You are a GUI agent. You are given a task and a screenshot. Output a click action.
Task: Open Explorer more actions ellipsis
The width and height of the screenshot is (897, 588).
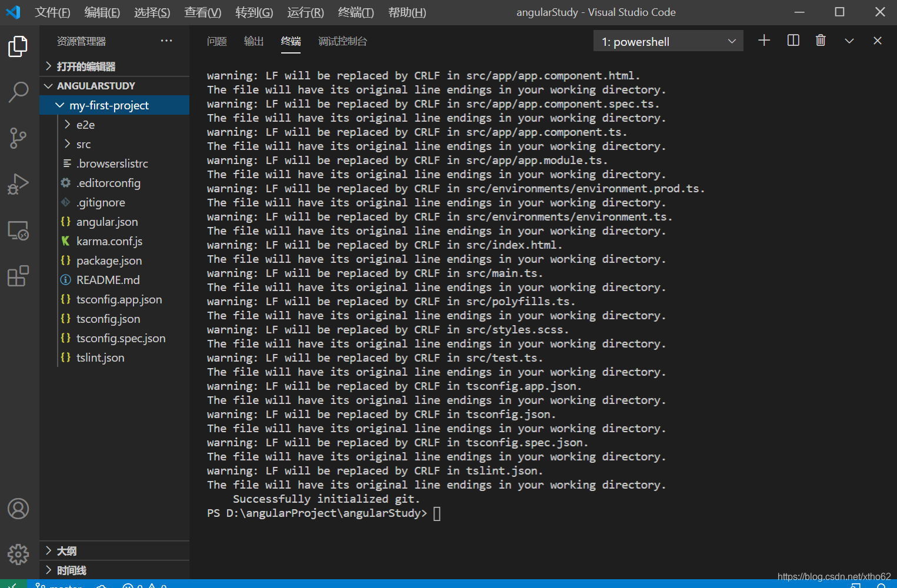pyautogui.click(x=166, y=41)
